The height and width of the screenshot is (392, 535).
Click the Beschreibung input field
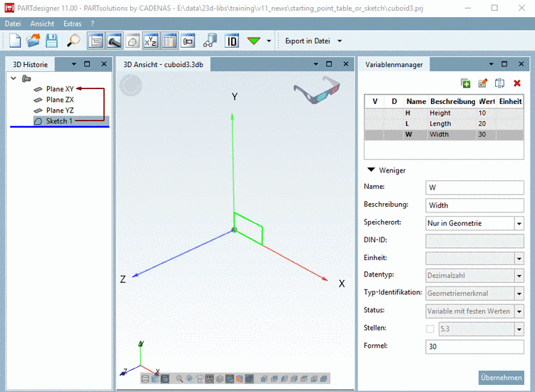coord(474,205)
